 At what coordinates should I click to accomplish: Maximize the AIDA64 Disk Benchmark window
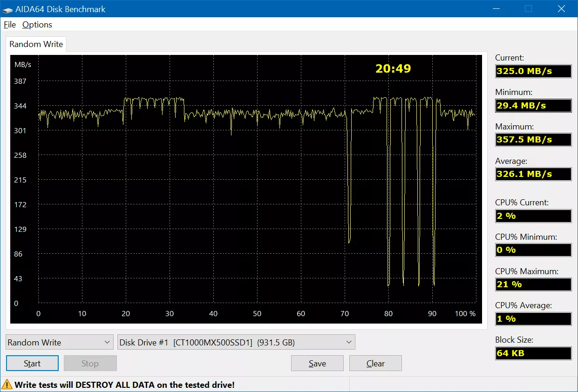[528, 9]
